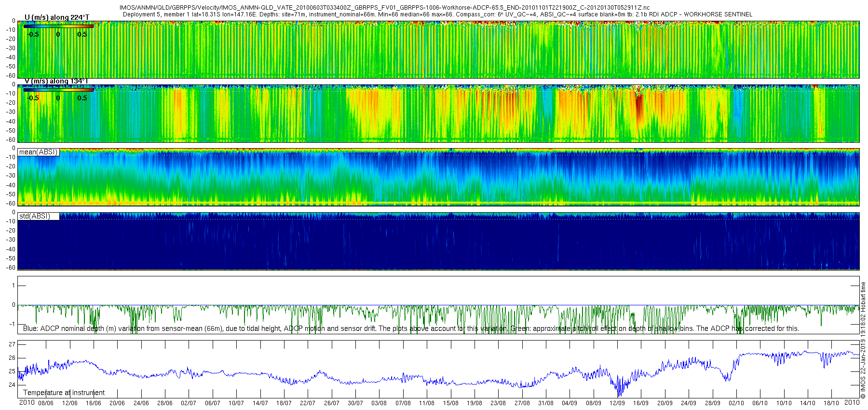Screen dimensions: 868x410
Task: Click the 08/06 date tick label
Action: click(46, 403)
